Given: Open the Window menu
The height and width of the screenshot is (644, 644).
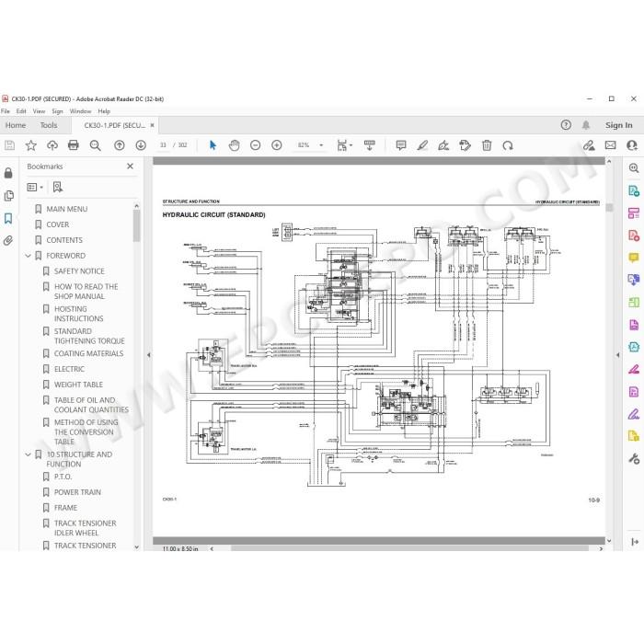Looking at the screenshot, I should pos(81,111).
